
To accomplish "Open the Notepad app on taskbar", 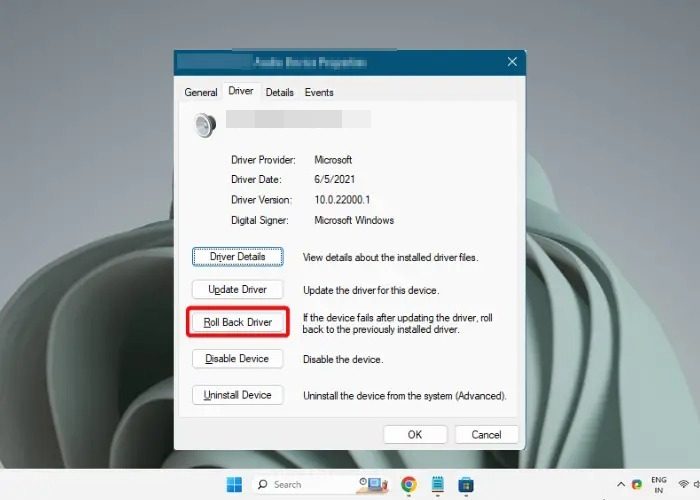I will [438, 484].
